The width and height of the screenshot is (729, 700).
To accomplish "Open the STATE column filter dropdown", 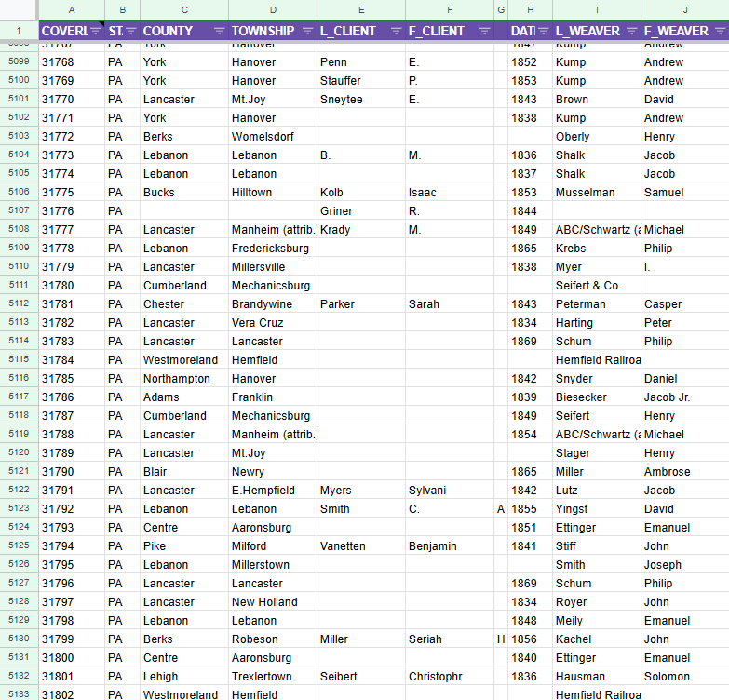I will coord(131,31).
